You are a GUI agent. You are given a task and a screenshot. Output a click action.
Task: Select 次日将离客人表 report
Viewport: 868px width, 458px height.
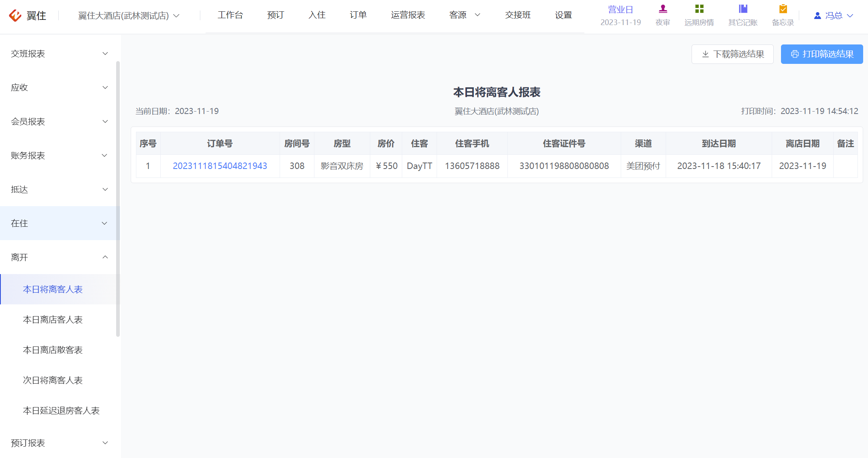tap(60, 380)
